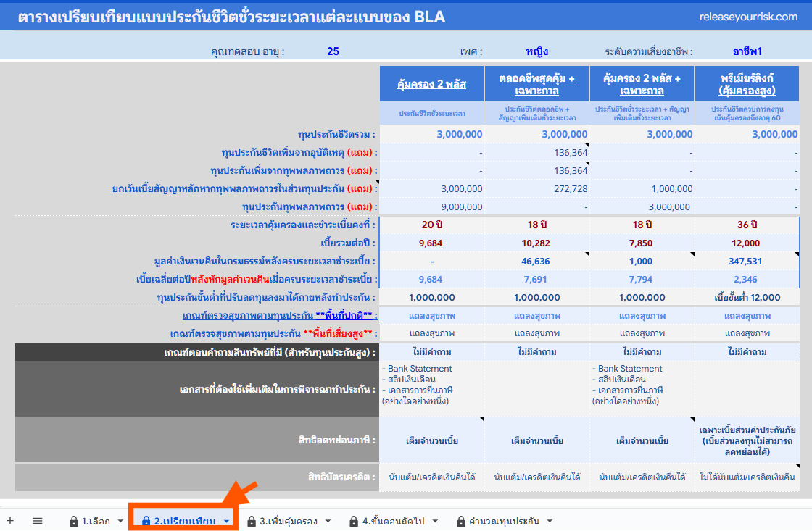Viewport: 812px width, 531px height.
Task: Open the ตลอดชีพสุดคุ้ม + เฉพาะกาล link
Action: point(536,84)
